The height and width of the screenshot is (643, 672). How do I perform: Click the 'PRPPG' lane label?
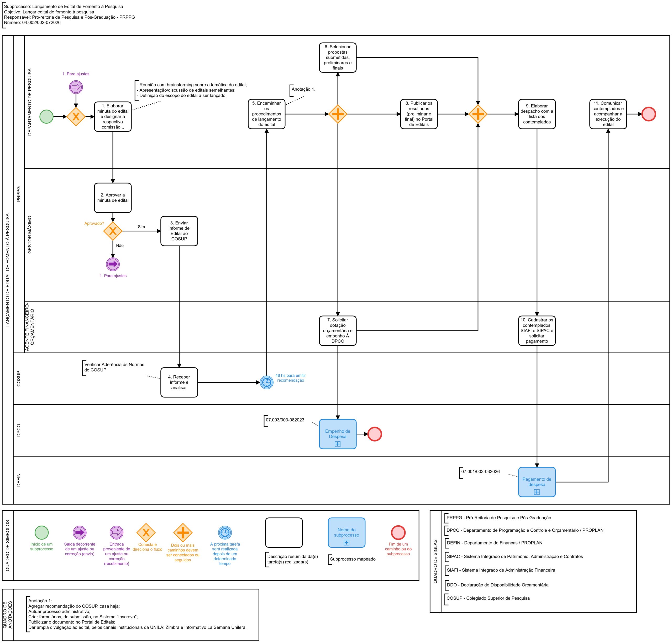click(x=18, y=194)
